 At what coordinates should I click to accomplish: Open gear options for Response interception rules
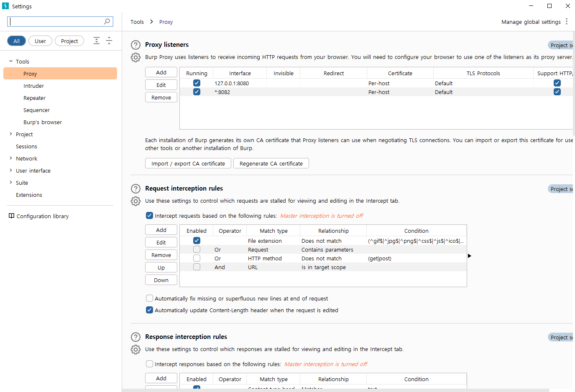(135, 349)
